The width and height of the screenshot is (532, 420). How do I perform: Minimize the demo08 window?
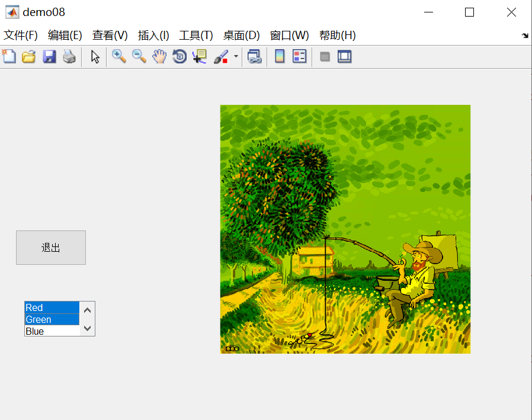[x=428, y=12]
